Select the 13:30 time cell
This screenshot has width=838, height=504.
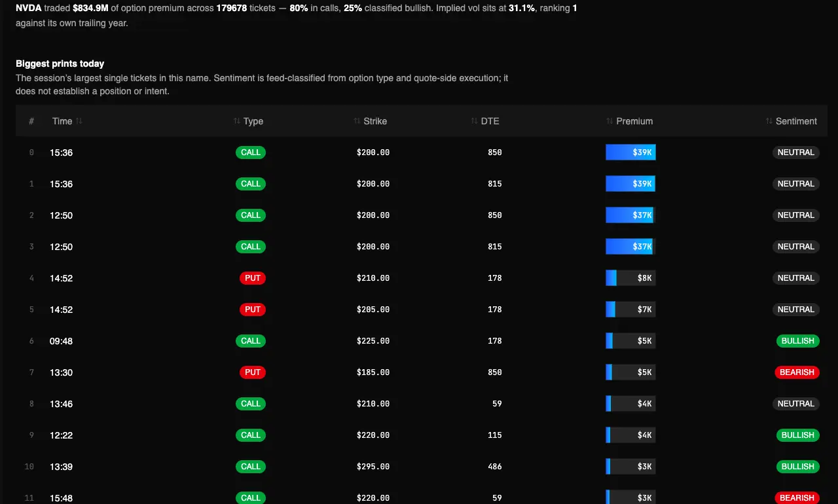pyautogui.click(x=61, y=372)
